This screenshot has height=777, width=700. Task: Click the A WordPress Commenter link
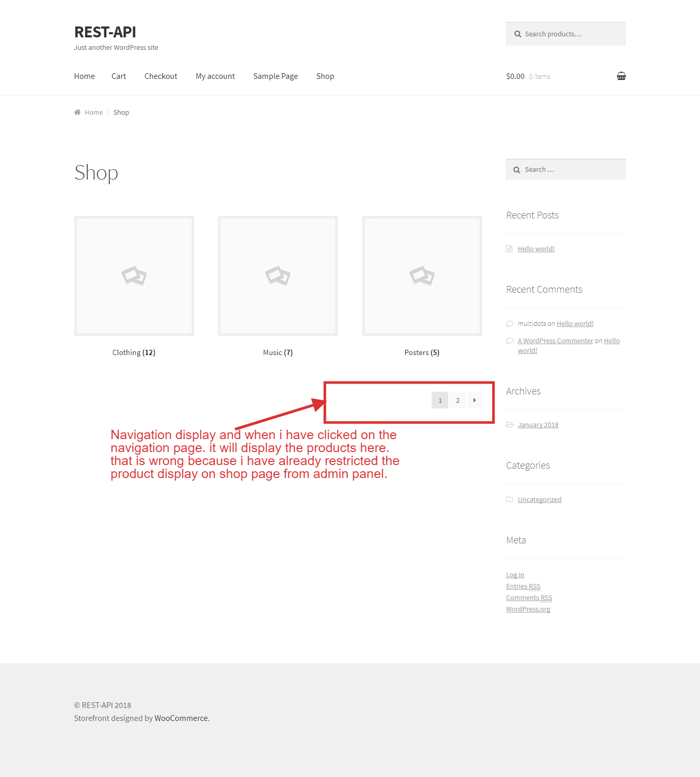point(555,341)
